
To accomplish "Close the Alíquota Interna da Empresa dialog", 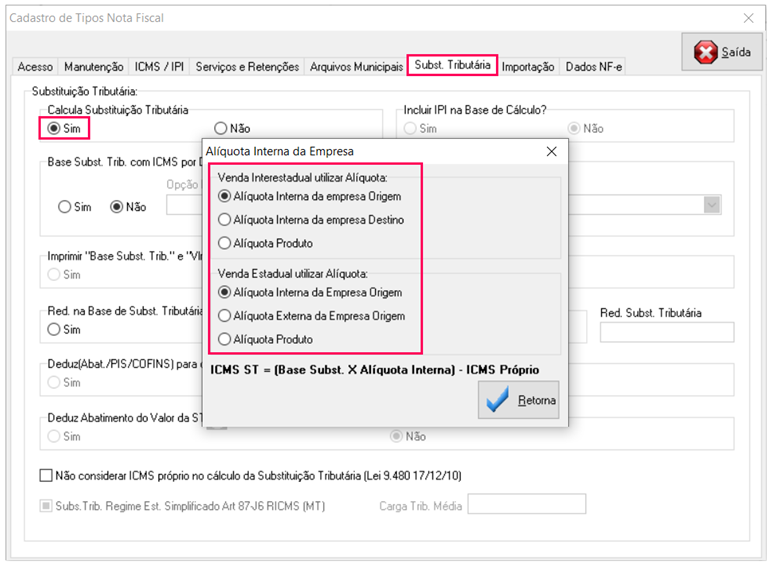I will click(x=550, y=152).
